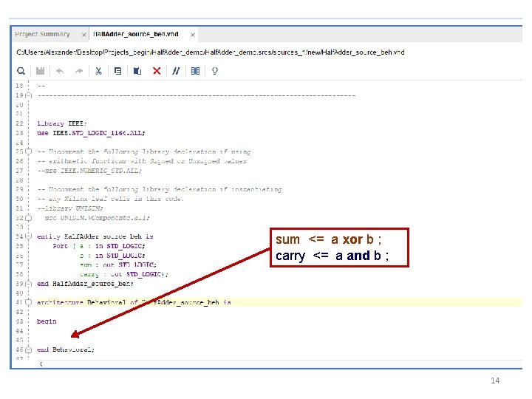Click 'end HalfAdder_source_beh;' line
The width and height of the screenshot is (532, 399).
tap(85, 283)
